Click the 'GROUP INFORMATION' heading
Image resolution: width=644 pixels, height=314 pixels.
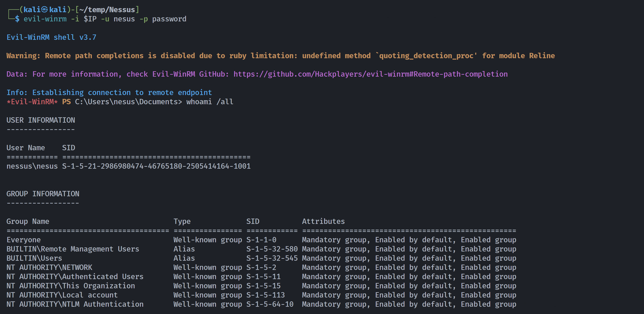[x=43, y=194]
